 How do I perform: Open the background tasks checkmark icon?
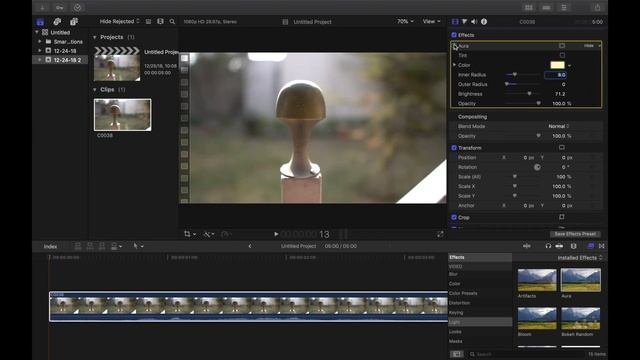point(77,7)
